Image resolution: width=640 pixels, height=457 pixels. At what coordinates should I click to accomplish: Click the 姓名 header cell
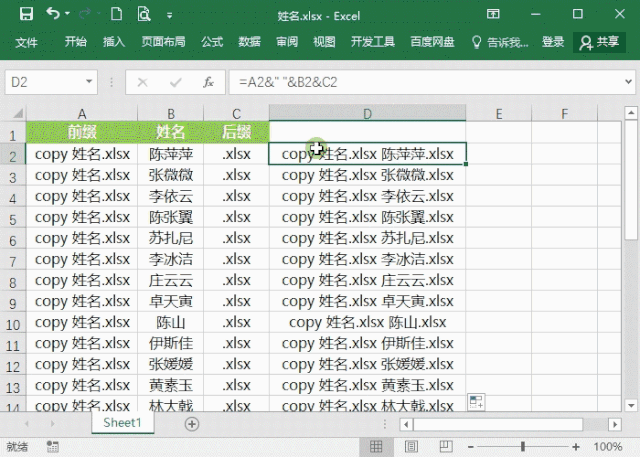[x=171, y=132]
